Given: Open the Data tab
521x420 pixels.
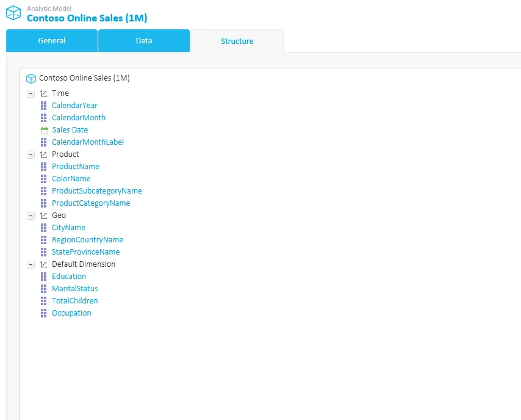Looking at the screenshot, I should tap(144, 40).
